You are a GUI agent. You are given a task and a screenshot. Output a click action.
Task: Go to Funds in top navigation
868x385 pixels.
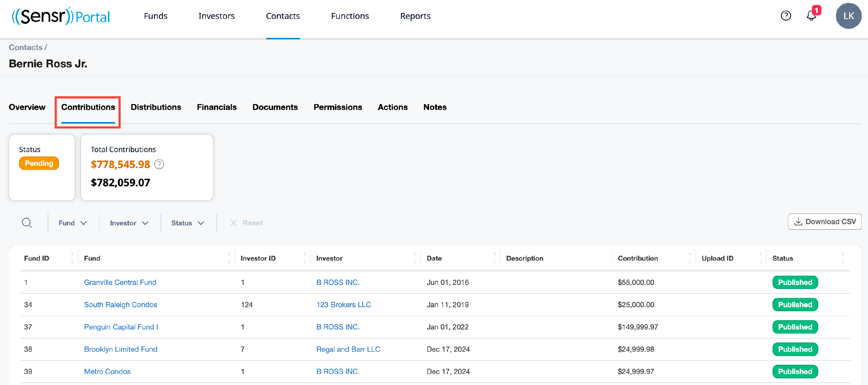(x=156, y=16)
